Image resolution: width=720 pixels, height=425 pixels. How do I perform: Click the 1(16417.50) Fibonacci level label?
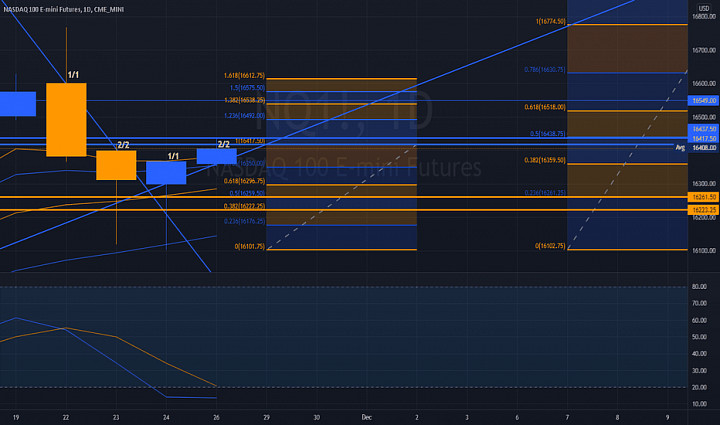pyautogui.click(x=250, y=141)
